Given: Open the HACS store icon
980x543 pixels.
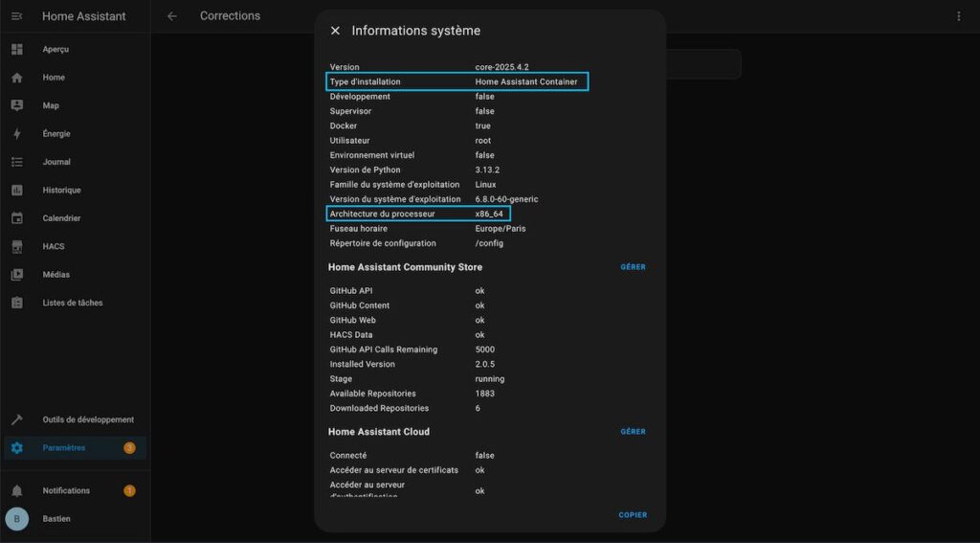Looking at the screenshot, I should tap(17, 246).
